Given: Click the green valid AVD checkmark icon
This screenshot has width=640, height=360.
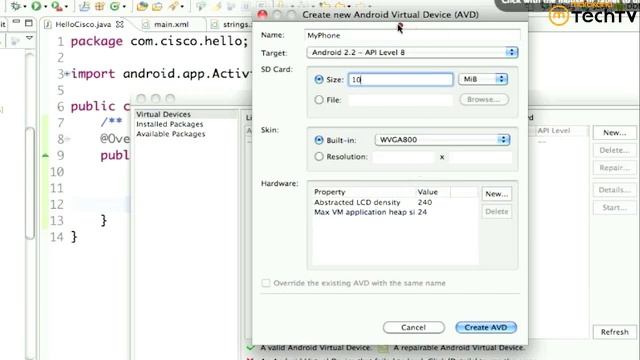Looking at the screenshot, I should pos(250,348).
